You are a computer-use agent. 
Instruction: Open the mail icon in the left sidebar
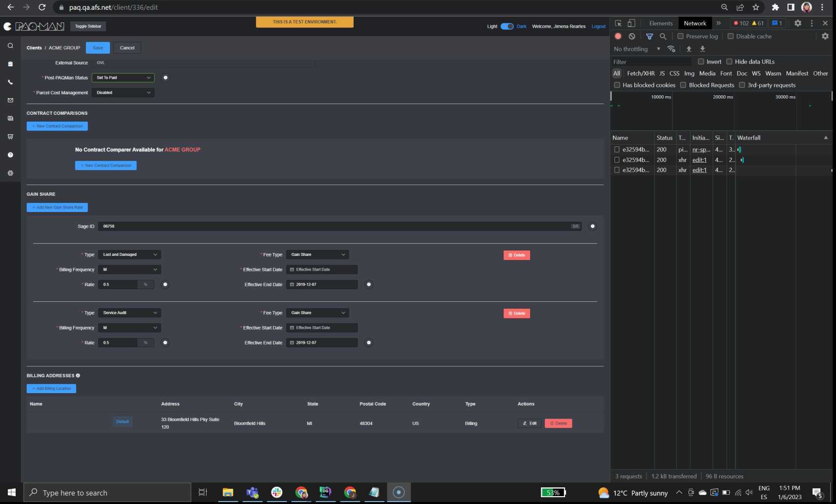[10, 100]
